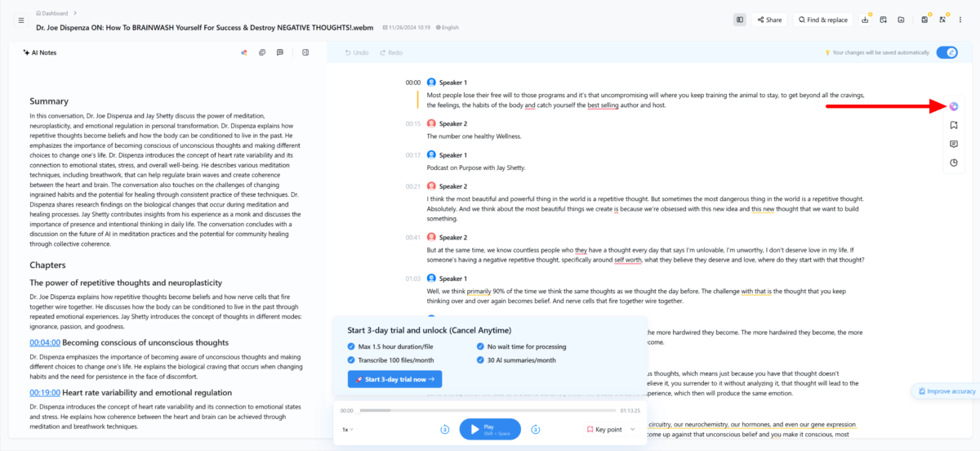
Task: Click the Share button
Action: [768, 20]
